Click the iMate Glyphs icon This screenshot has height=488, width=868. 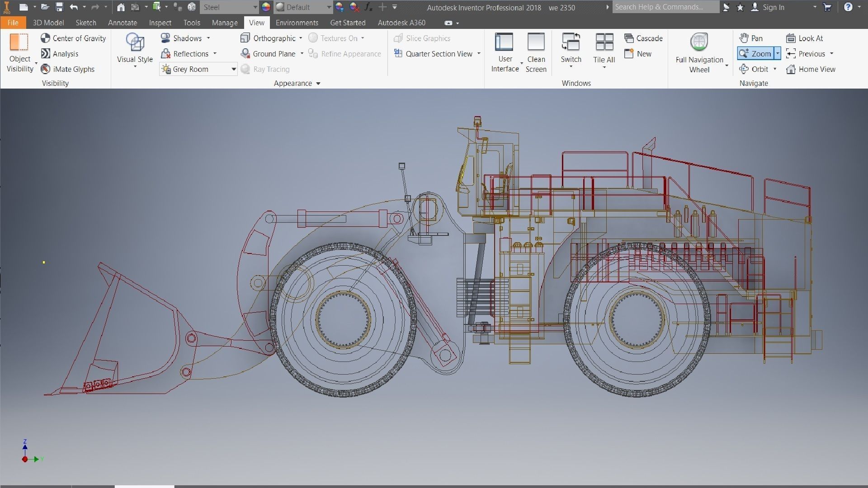45,69
